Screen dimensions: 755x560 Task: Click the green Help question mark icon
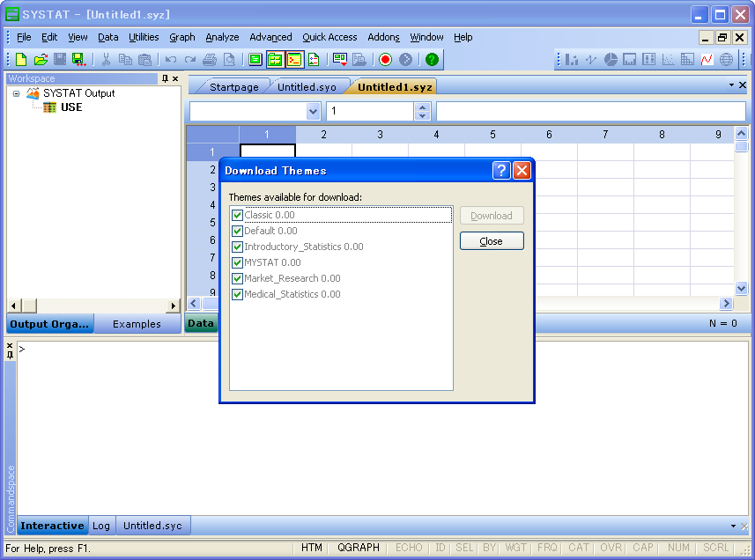pyautogui.click(x=432, y=59)
